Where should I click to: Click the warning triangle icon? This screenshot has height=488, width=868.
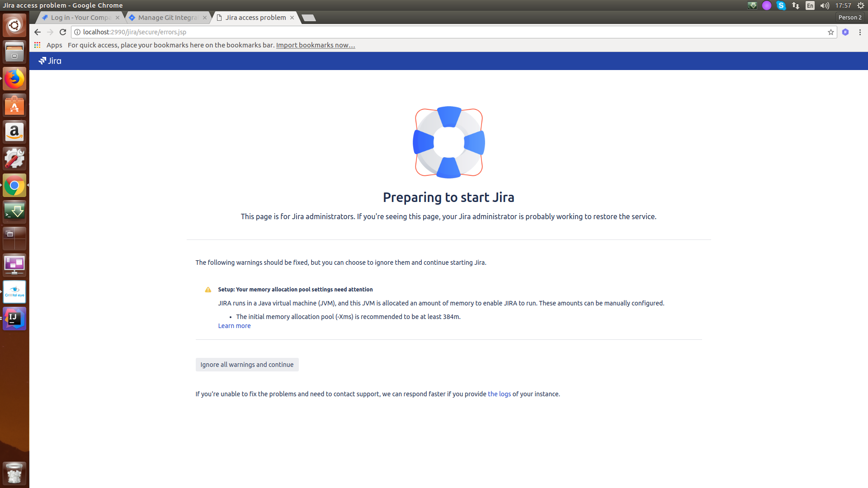208,290
